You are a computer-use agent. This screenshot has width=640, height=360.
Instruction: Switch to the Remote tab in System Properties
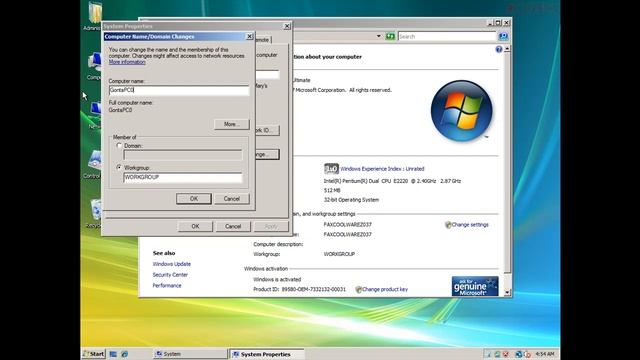[263, 40]
